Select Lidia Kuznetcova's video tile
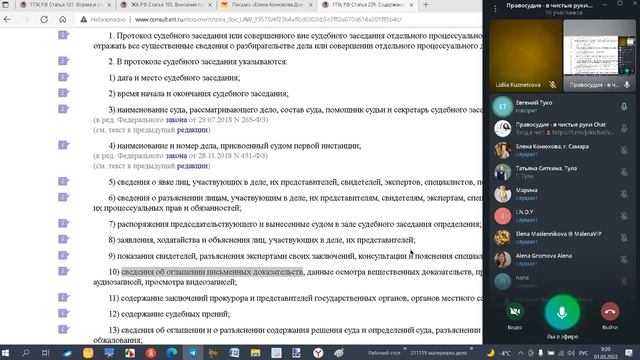The image size is (640, 360). 526,55
